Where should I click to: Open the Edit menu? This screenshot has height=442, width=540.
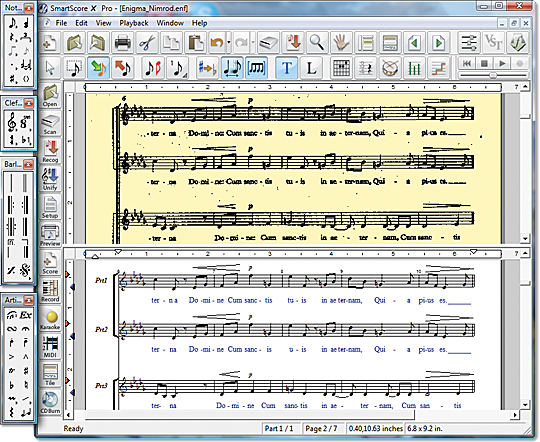(81, 23)
